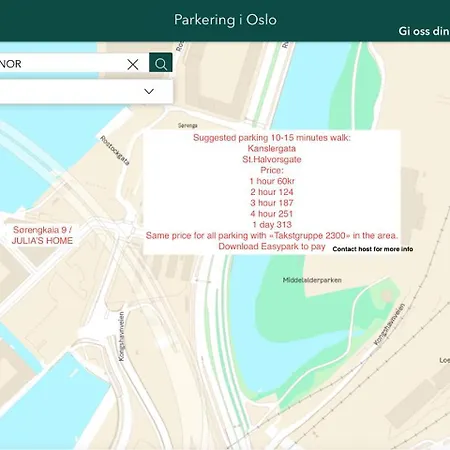Click the 'Parkering i Oslo' title
Viewport: 450px width, 450px height.
pos(225,20)
